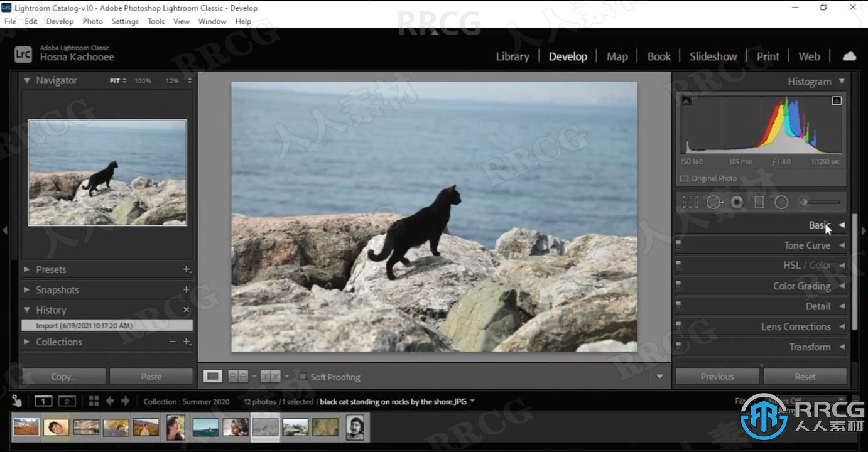
Task: Collapse the Histogram panel
Action: pyautogui.click(x=842, y=81)
